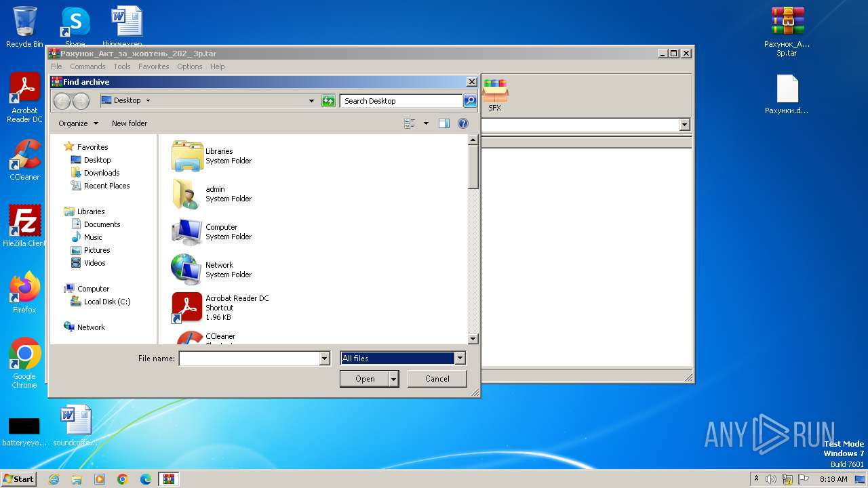Click the New folder button
This screenshot has height=488, width=868.
130,123
